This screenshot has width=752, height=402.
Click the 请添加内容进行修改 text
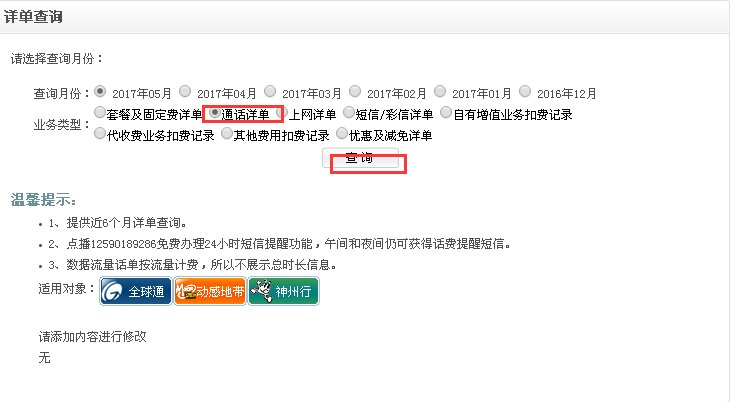93,337
